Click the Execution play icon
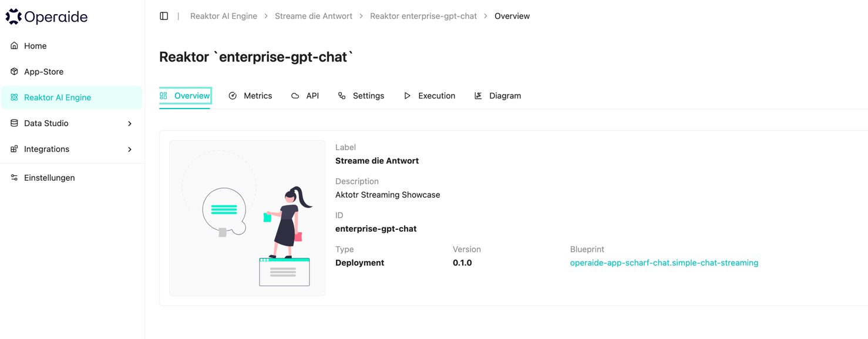Screen dimensions: 868x339 407,96
